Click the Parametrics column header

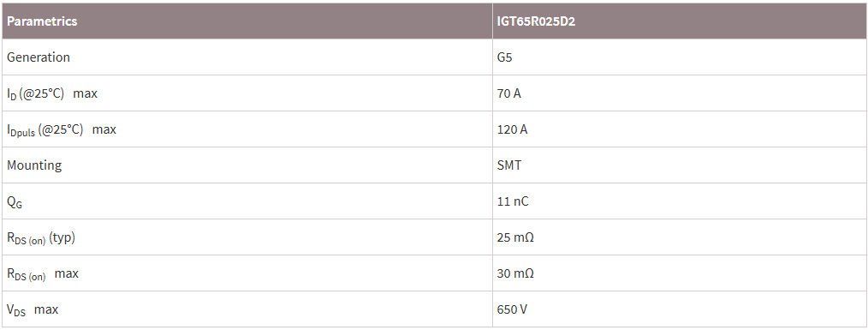coord(42,21)
